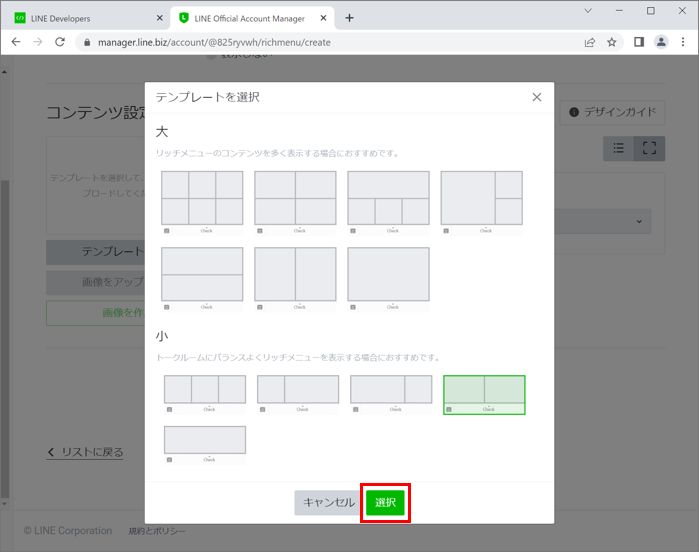Switch to frame view icon on background page

pos(650,148)
